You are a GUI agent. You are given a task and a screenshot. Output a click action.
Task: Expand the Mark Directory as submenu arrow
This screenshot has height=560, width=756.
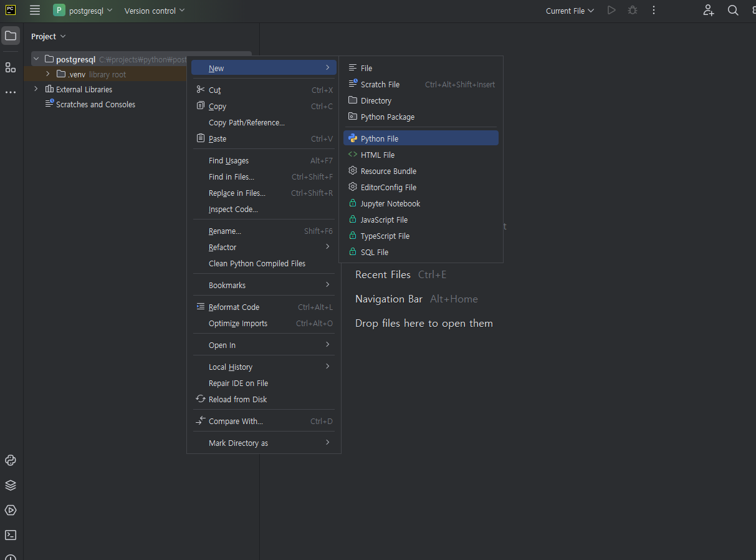click(x=328, y=443)
